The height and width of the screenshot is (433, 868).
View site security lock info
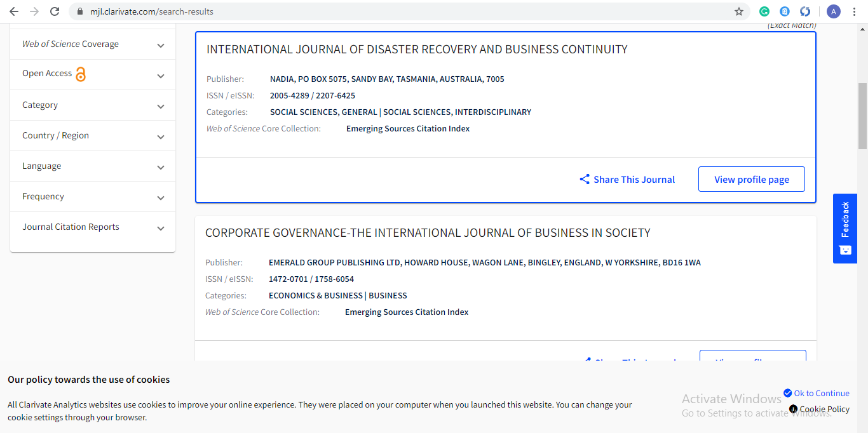(x=79, y=11)
